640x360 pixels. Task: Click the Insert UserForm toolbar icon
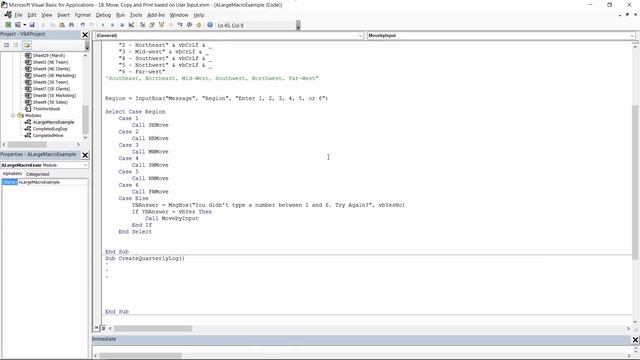18,25
